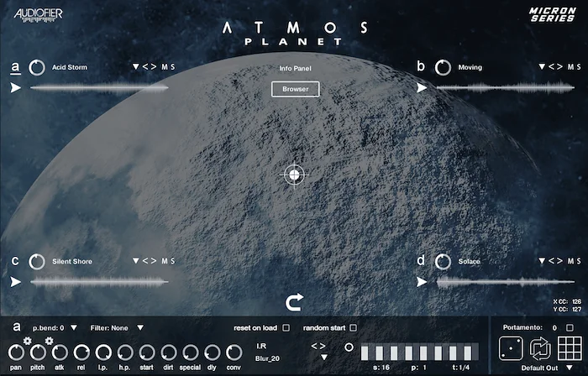Click the sequencer rate value t:1/4
Image resolution: width=588 pixels, height=376 pixels.
(461, 368)
